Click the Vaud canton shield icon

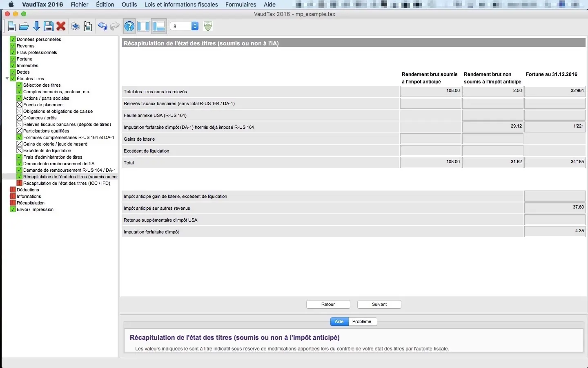pos(208,26)
